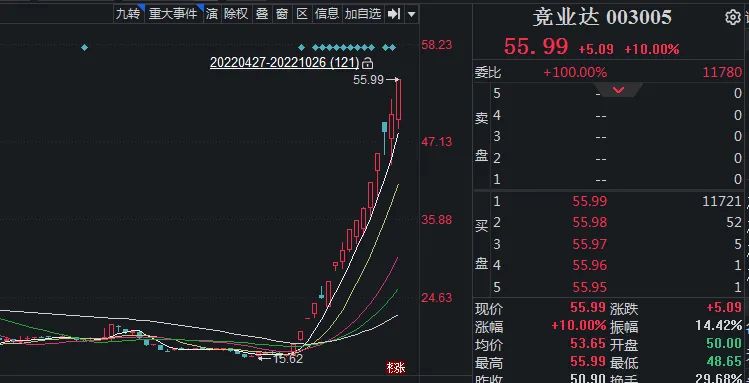This screenshot has width=749, height=383.
Task: Open the settings gear next to 003005
Action: 732,18
